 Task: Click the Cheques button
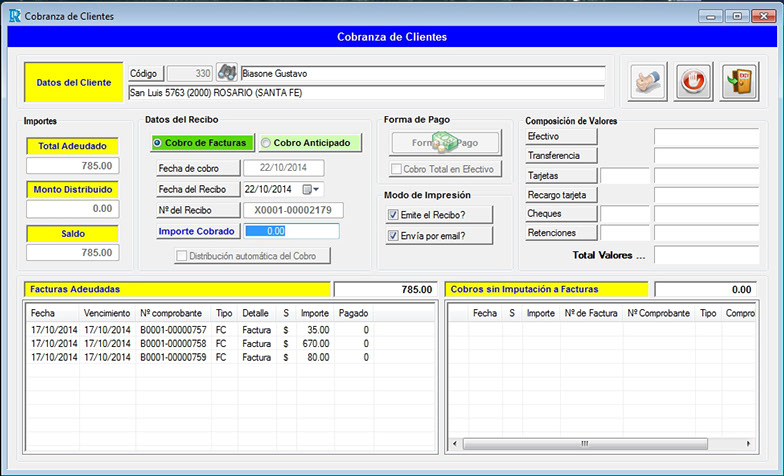[561, 213]
